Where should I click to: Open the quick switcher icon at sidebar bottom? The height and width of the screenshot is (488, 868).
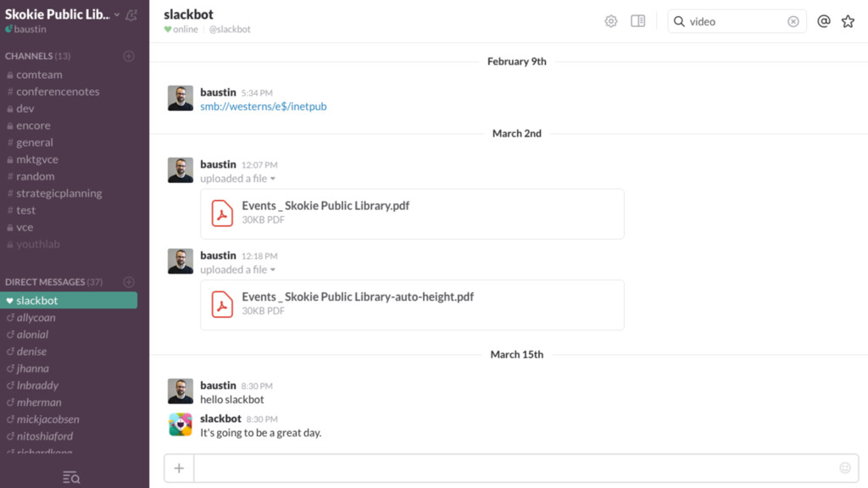tap(71, 477)
